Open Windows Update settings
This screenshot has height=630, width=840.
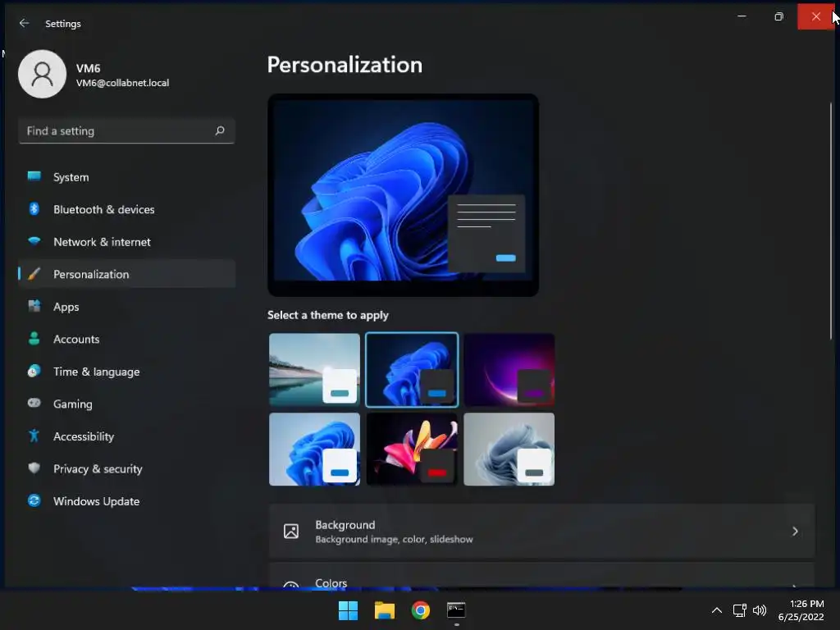[x=126, y=501]
